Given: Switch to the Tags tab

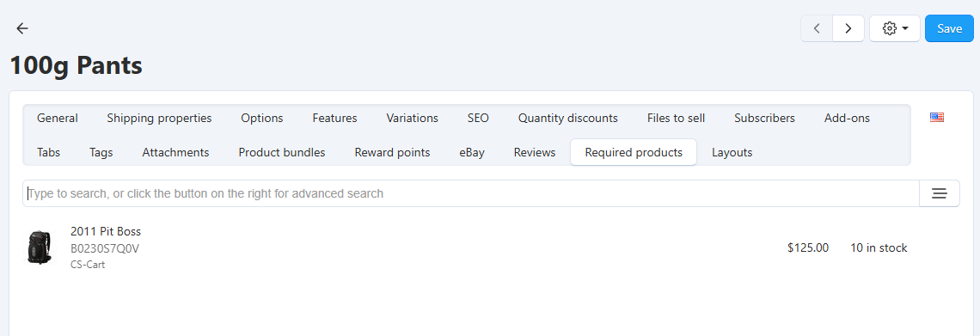Looking at the screenshot, I should [x=101, y=152].
